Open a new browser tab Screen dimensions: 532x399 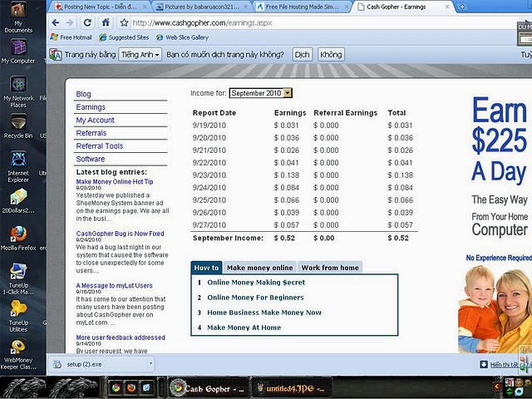[462, 7]
